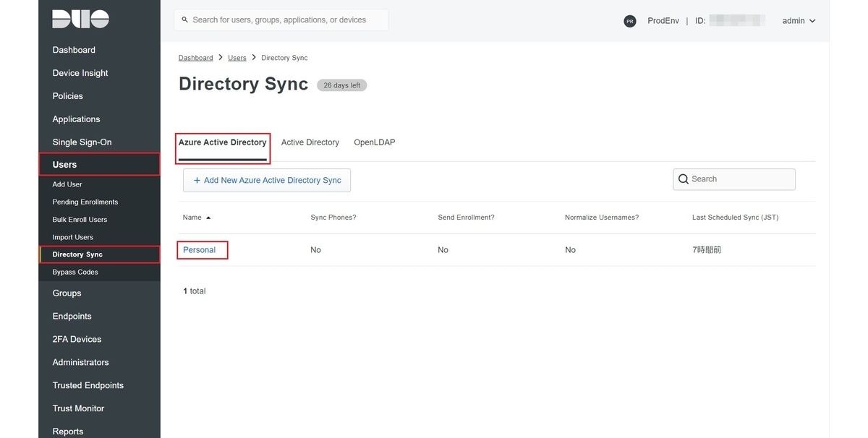The width and height of the screenshot is (868, 438).
Task: Open Endpoints in sidebar
Action: click(72, 317)
